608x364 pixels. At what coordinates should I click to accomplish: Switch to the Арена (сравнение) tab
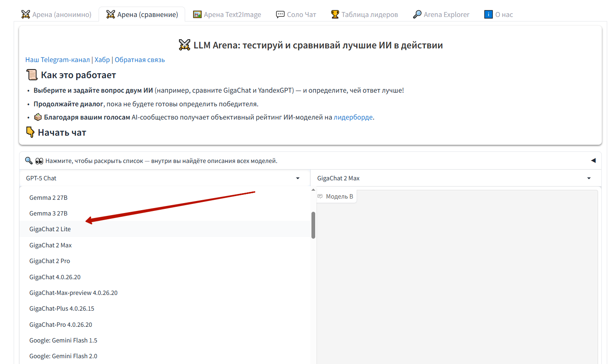tap(142, 14)
